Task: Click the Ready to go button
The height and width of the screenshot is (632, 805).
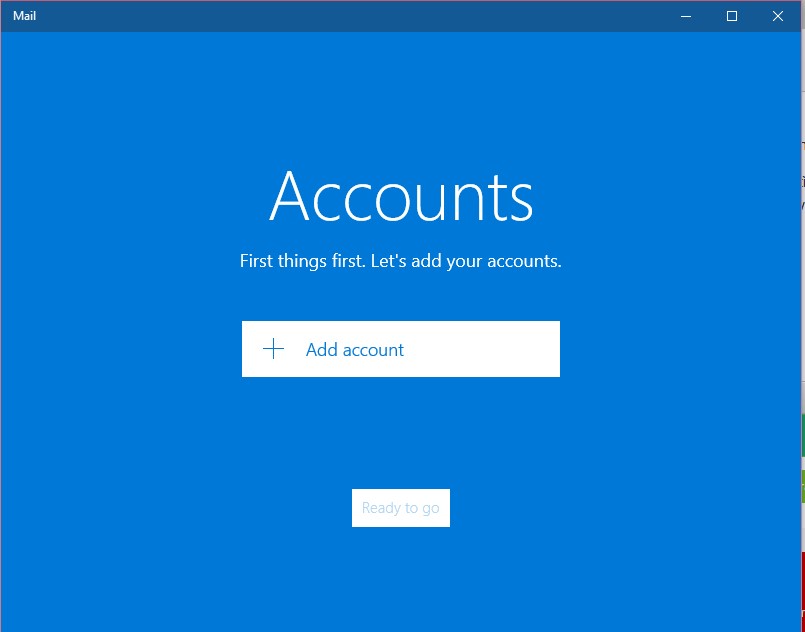Action: click(x=400, y=508)
